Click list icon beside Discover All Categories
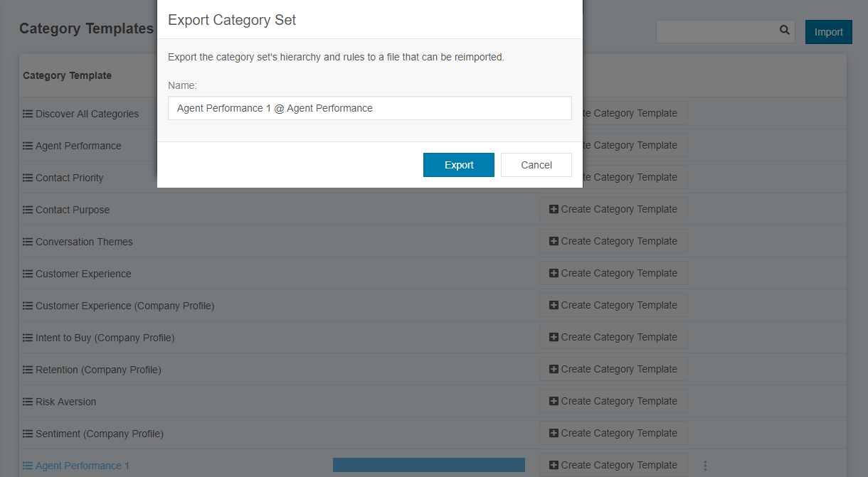The height and width of the screenshot is (477, 868). click(x=28, y=114)
